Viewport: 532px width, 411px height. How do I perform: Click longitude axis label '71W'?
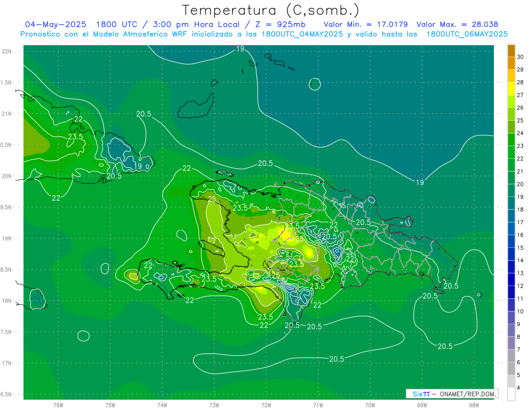318,405
